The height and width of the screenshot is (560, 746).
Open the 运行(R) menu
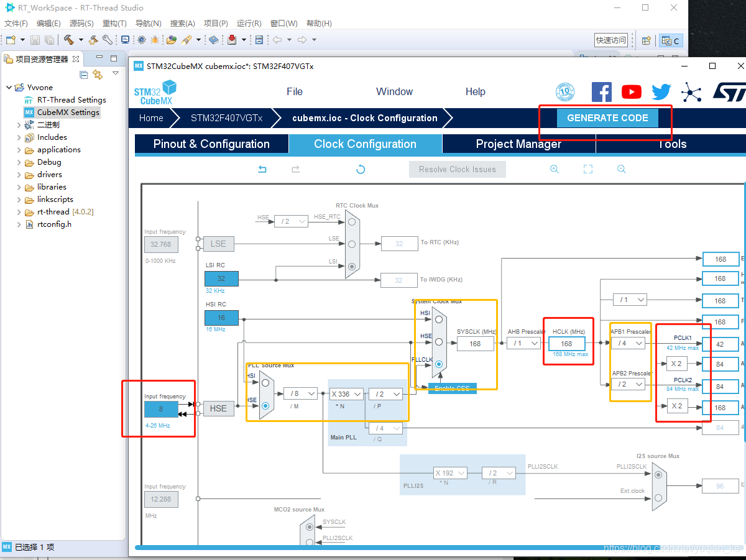(249, 24)
